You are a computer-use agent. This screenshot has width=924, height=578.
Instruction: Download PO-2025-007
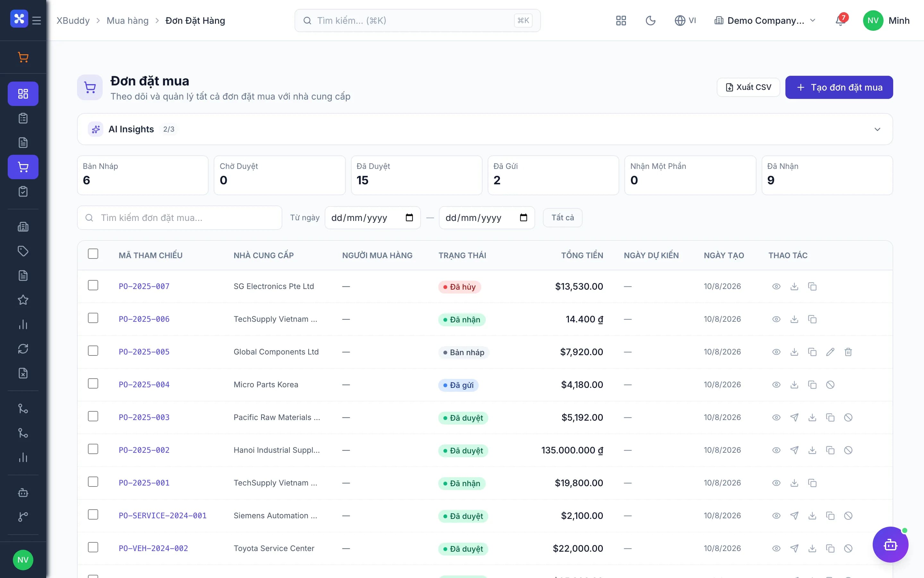(x=794, y=286)
